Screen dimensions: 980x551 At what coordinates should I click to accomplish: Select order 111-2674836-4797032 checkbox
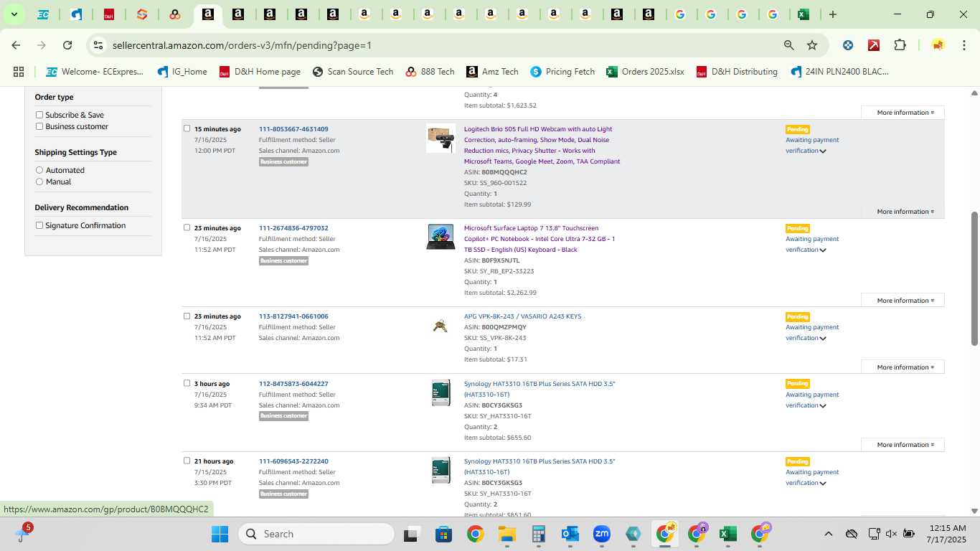click(x=187, y=227)
